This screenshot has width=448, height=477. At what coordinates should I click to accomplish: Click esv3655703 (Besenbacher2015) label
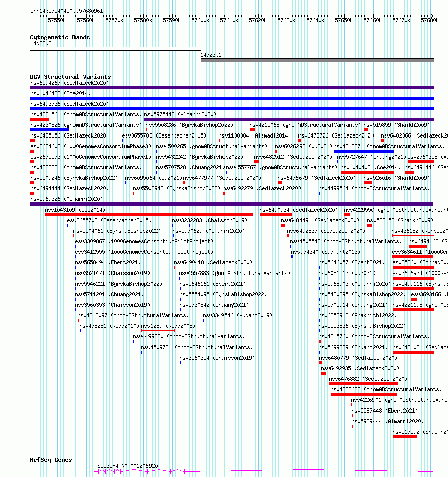tap(164, 135)
